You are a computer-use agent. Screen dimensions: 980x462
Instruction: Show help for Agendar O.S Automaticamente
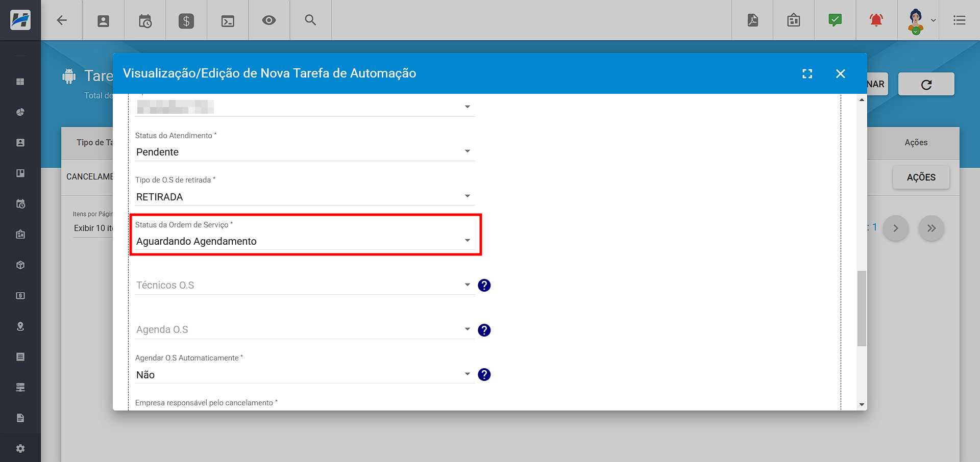pos(484,375)
